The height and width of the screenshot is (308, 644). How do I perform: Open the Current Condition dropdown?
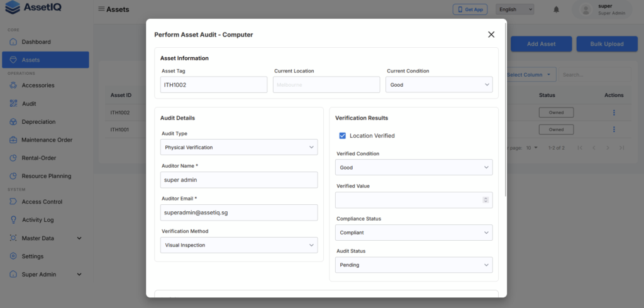[x=439, y=85]
